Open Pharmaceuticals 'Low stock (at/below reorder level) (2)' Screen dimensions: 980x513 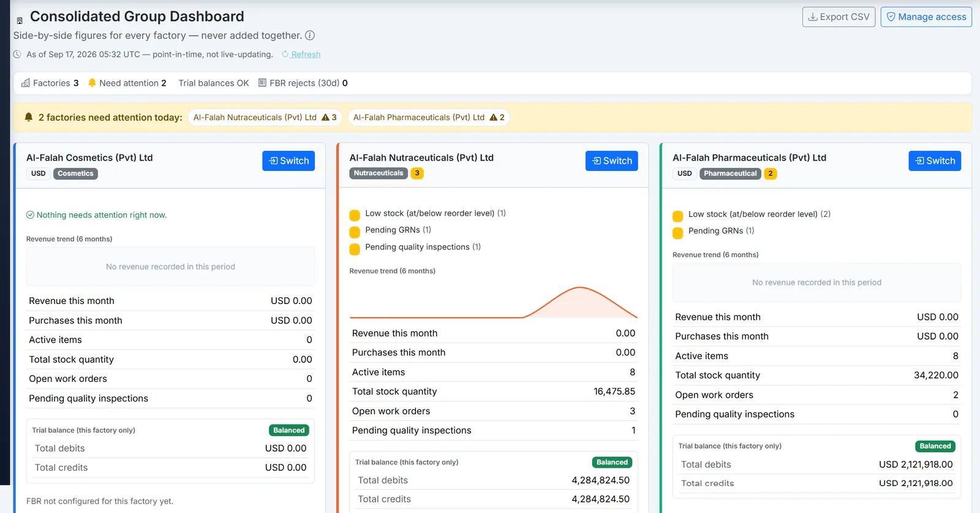(x=759, y=214)
